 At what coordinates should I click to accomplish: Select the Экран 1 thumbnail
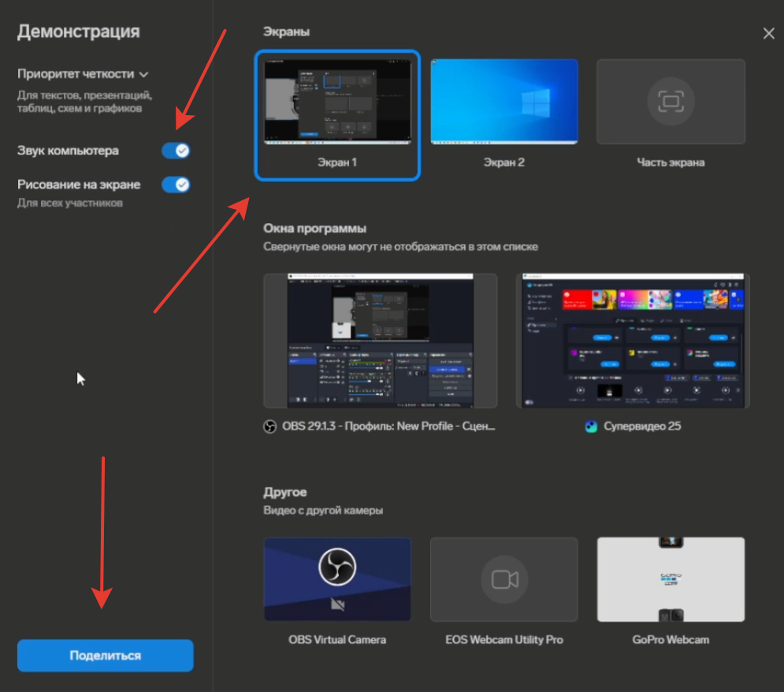coord(337,102)
